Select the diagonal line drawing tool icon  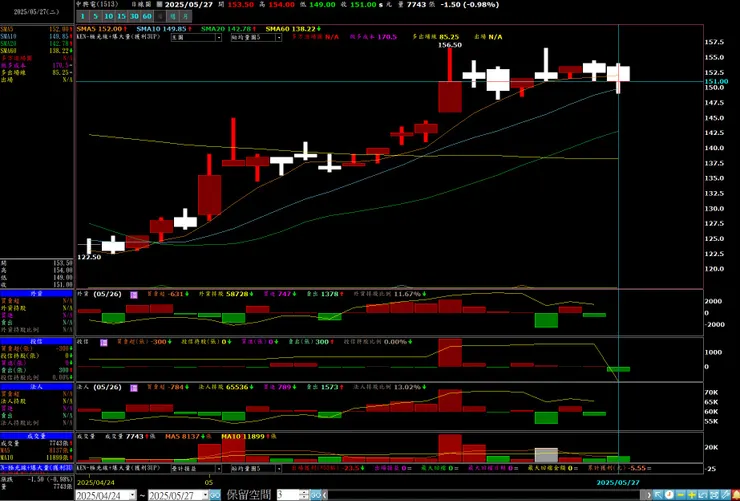click(x=725, y=495)
